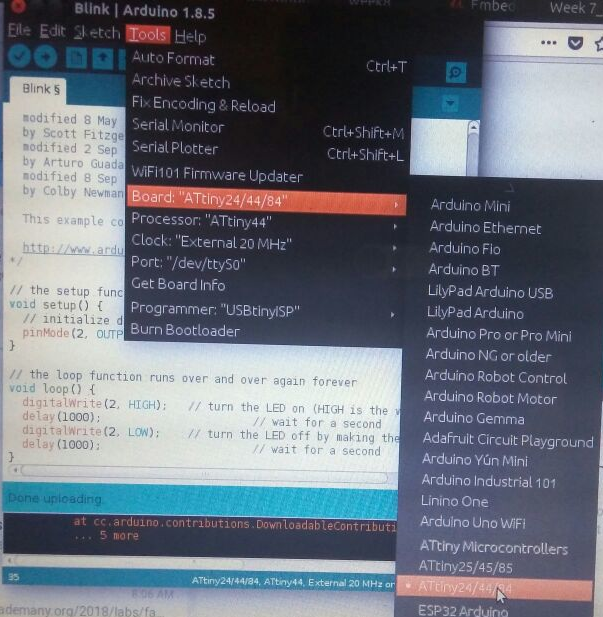Click the 'void setup() {' code line
The width and height of the screenshot is (603, 617).
[56, 305]
